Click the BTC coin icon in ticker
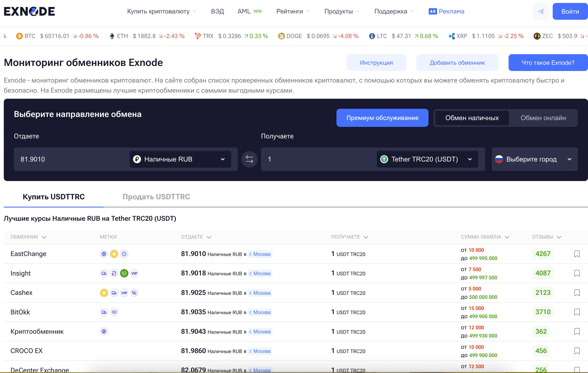Image resolution: width=588 pixels, height=373 pixels. [x=19, y=36]
